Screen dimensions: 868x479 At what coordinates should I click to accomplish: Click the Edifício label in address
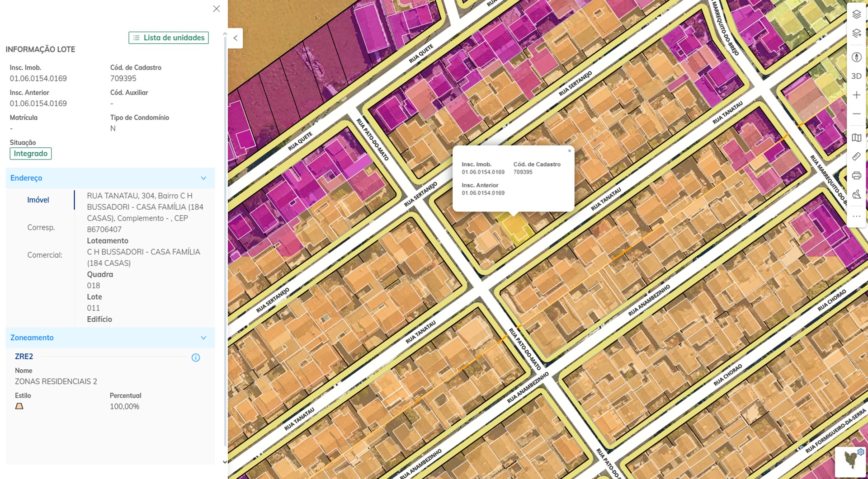tap(99, 319)
